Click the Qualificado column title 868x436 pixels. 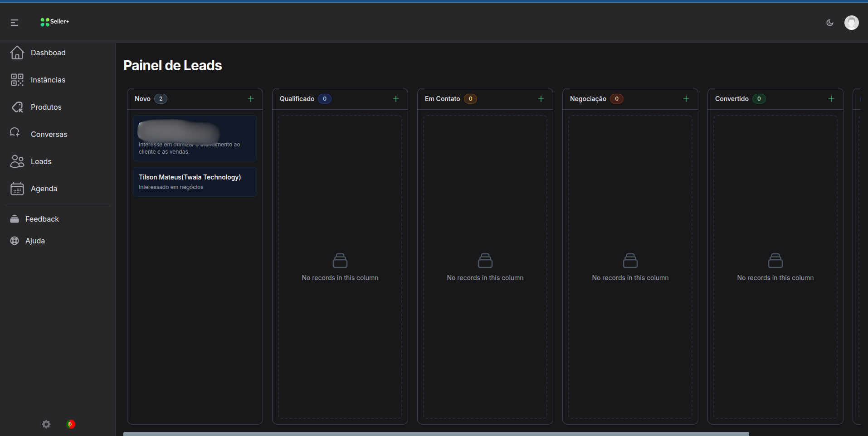pos(297,99)
